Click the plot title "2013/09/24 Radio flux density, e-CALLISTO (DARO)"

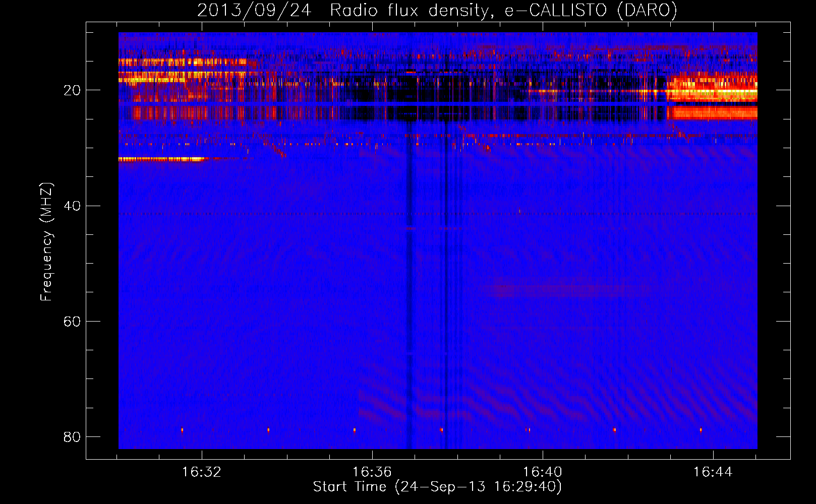point(437,10)
